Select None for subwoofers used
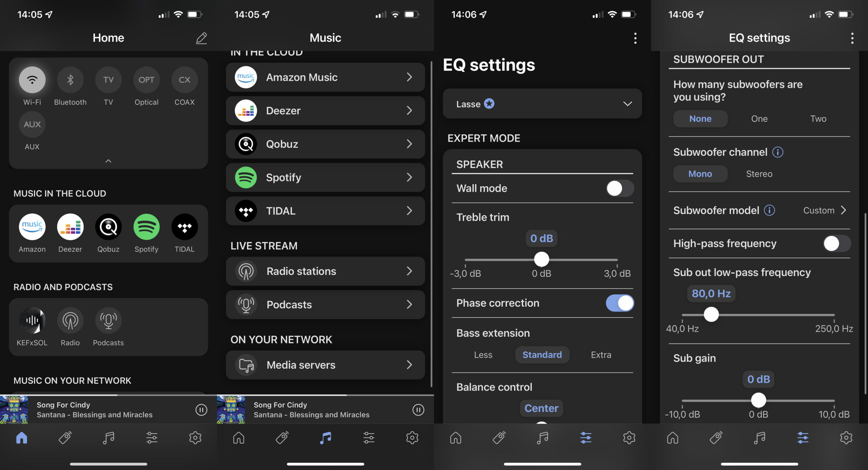 click(700, 119)
